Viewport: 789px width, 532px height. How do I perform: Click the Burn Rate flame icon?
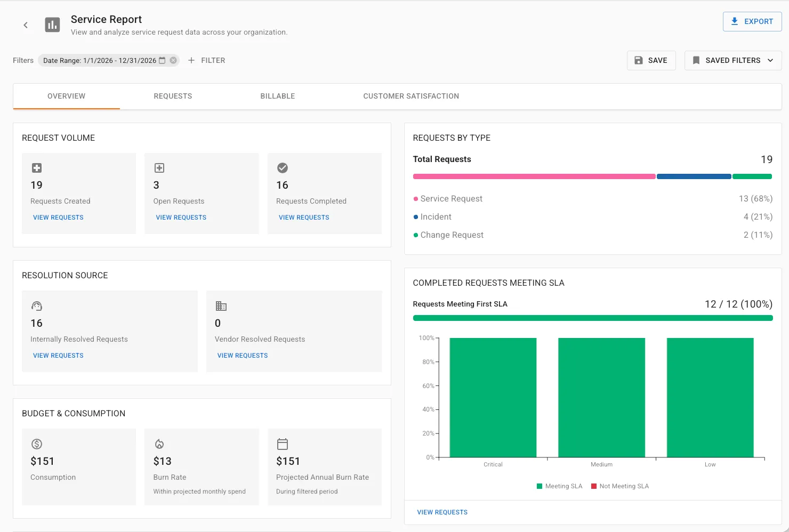pyautogui.click(x=159, y=444)
